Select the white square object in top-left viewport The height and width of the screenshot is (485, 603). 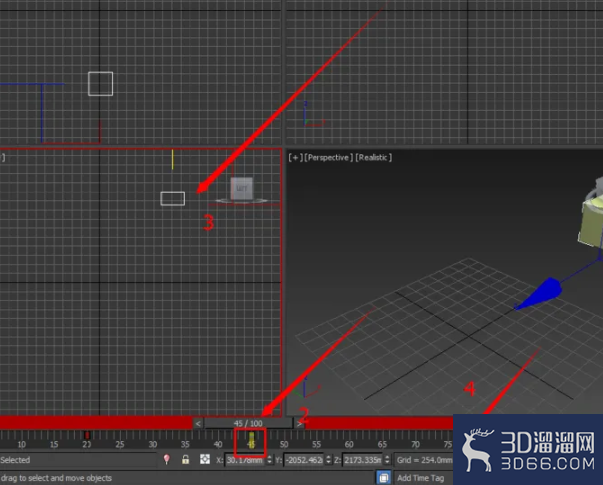(100, 84)
